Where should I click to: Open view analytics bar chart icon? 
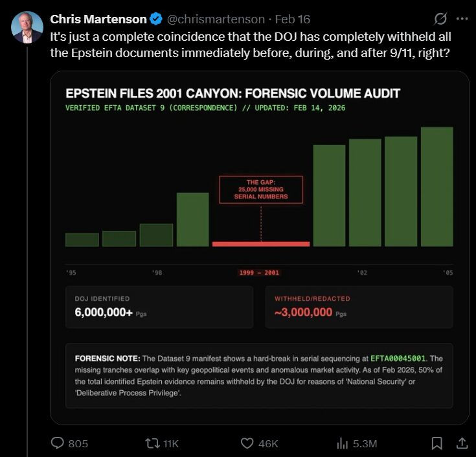point(343,443)
